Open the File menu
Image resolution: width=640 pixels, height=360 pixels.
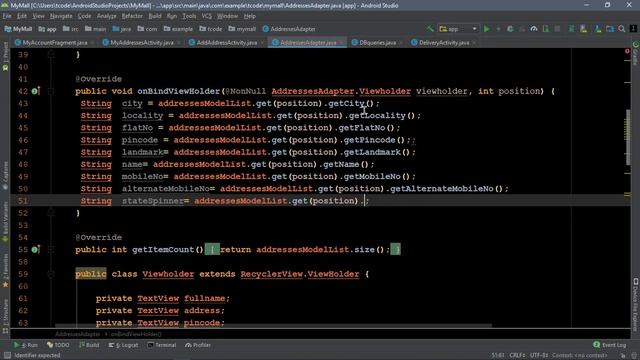coord(7,16)
